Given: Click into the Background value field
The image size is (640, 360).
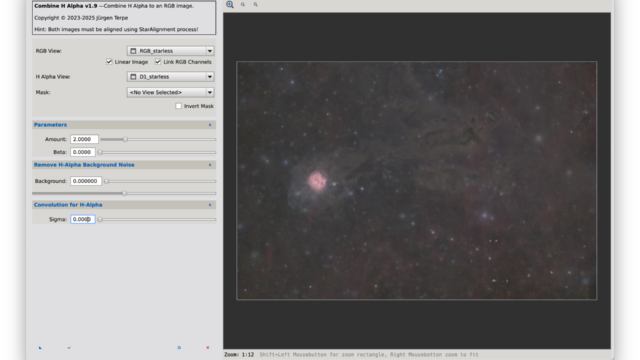Looking at the screenshot, I should (86, 181).
